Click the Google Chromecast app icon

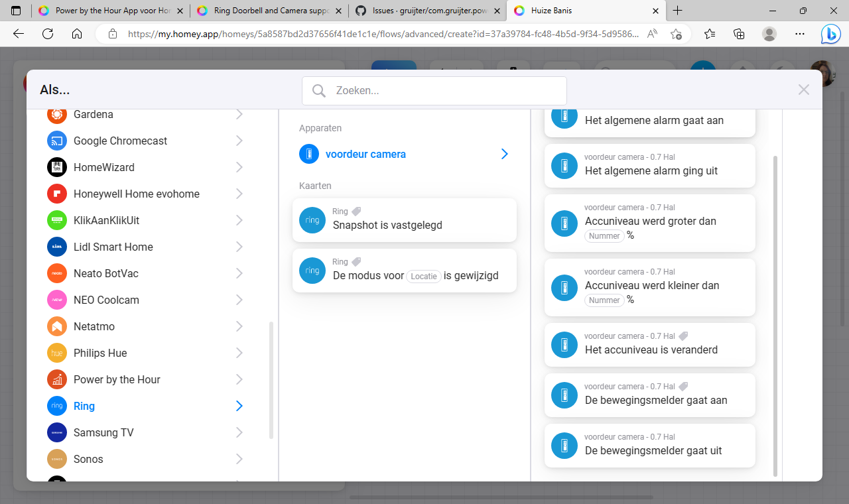point(57,141)
